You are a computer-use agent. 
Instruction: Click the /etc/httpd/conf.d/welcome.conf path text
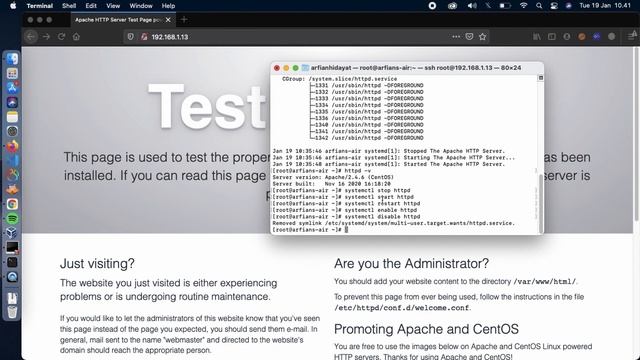(402, 308)
